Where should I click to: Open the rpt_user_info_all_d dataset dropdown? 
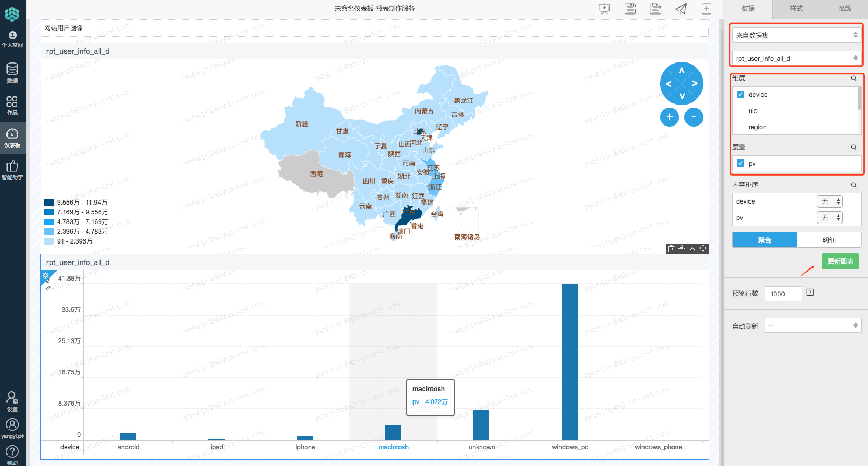coord(797,58)
